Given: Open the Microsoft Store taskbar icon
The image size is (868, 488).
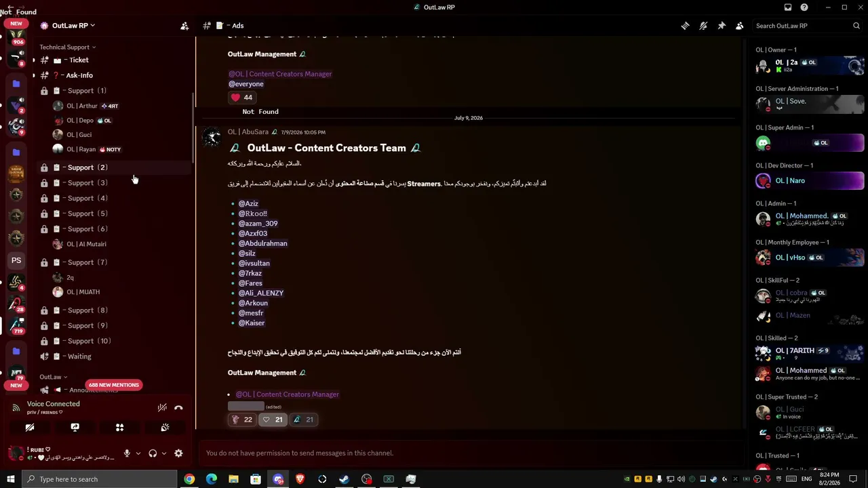Looking at the screenshot, I should 256,479.
